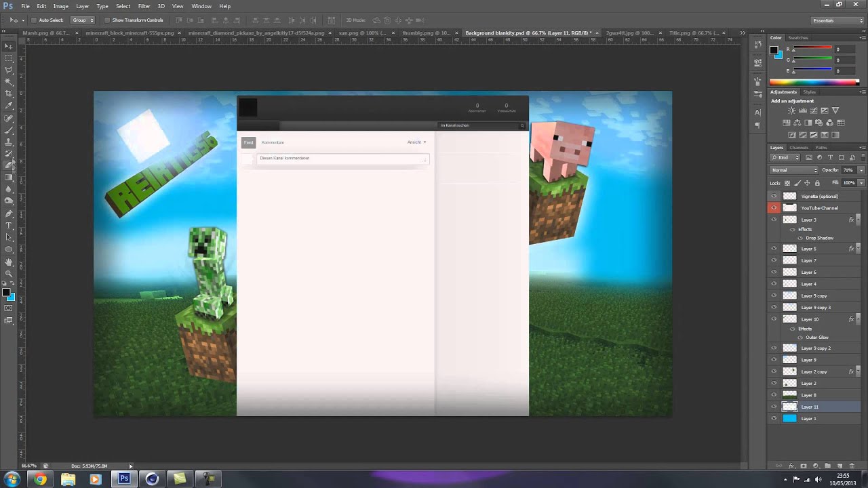
Task: Enable the Auto-Select checkbox
Action: pyautogui.click(x=33, y=20)
